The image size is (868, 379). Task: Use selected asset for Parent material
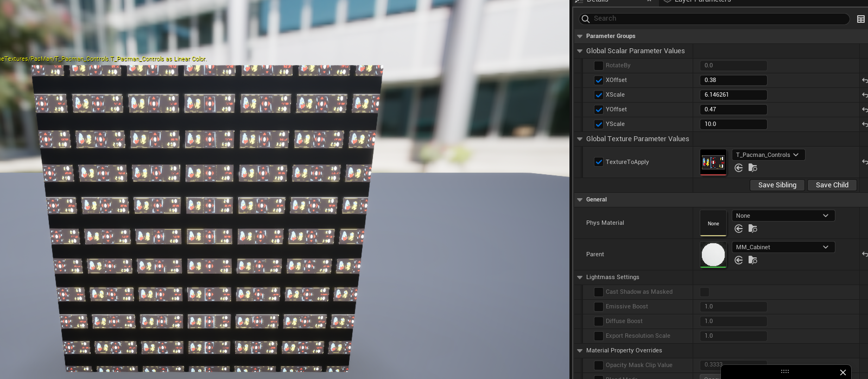pos(739,260)
